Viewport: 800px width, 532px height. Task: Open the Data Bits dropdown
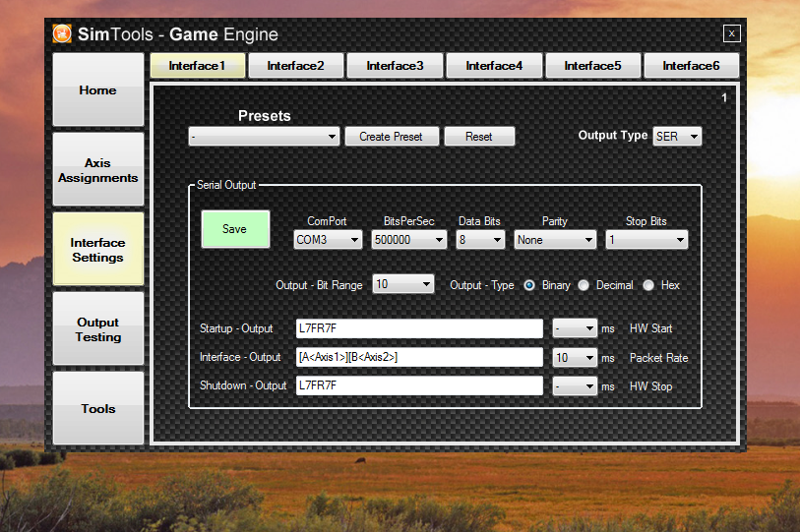(x=480, y=240)
